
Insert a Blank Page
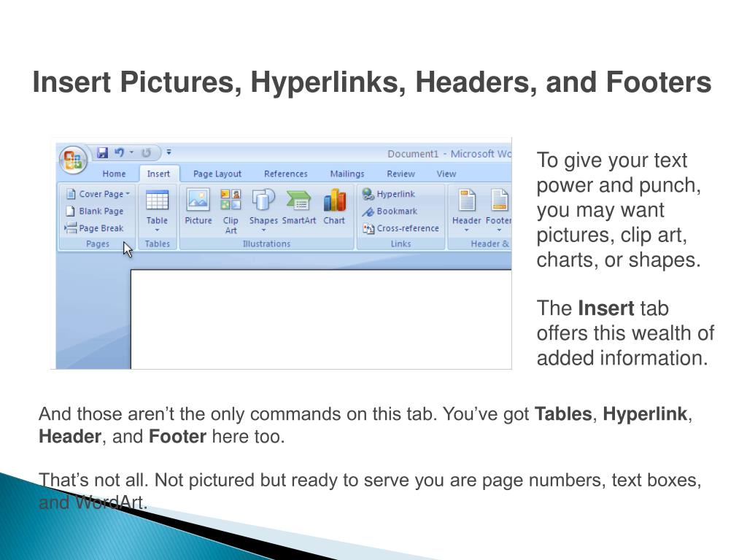(x=94, y=211)
